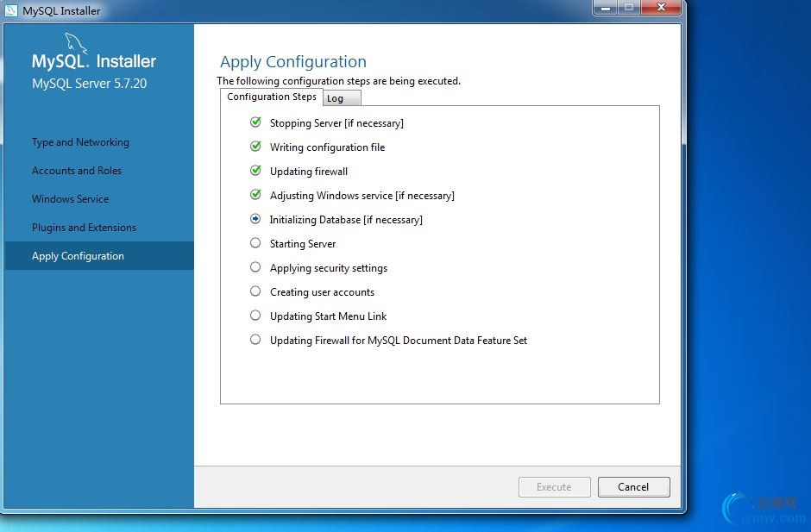Click pending circle beside Creating user accounts

pyautogui.click(x=255, y=291)
